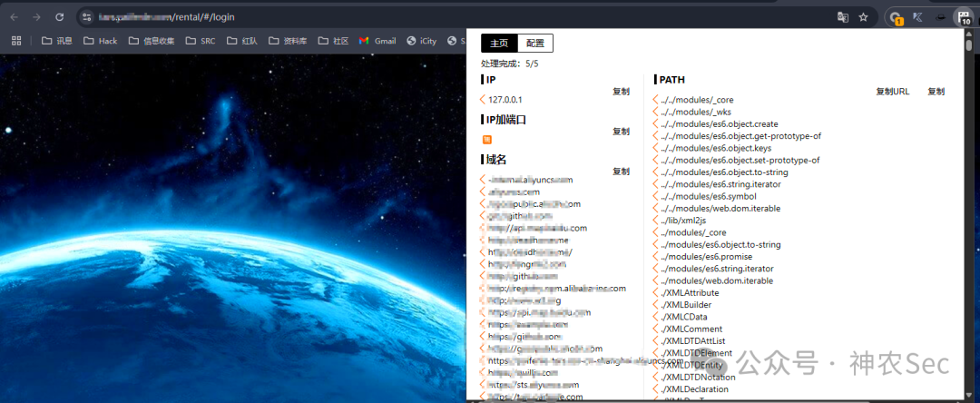
Task: Select path ../modules/_core
Action: pos(693,232)
